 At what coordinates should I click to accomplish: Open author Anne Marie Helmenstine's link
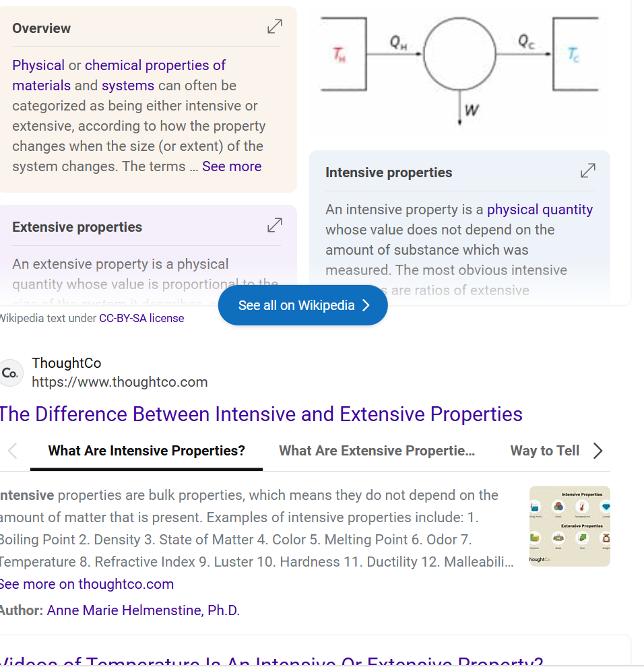[x=143, y=610]
